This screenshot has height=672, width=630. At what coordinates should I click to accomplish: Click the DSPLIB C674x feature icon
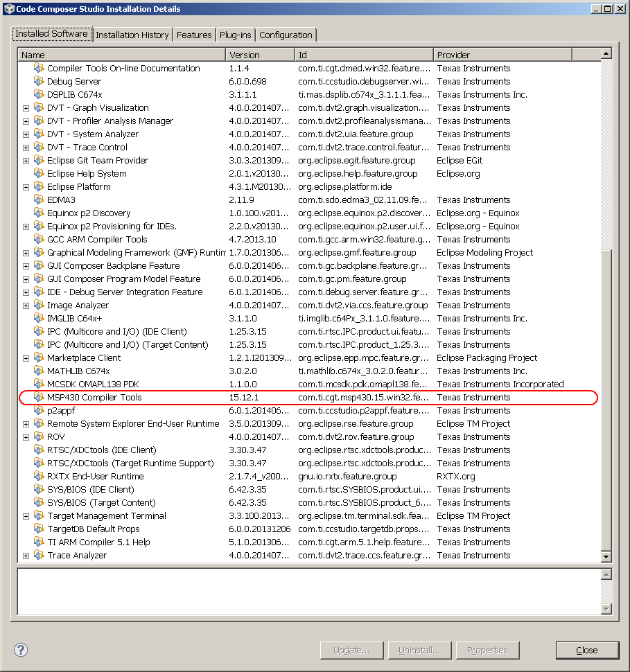[39, 95]
